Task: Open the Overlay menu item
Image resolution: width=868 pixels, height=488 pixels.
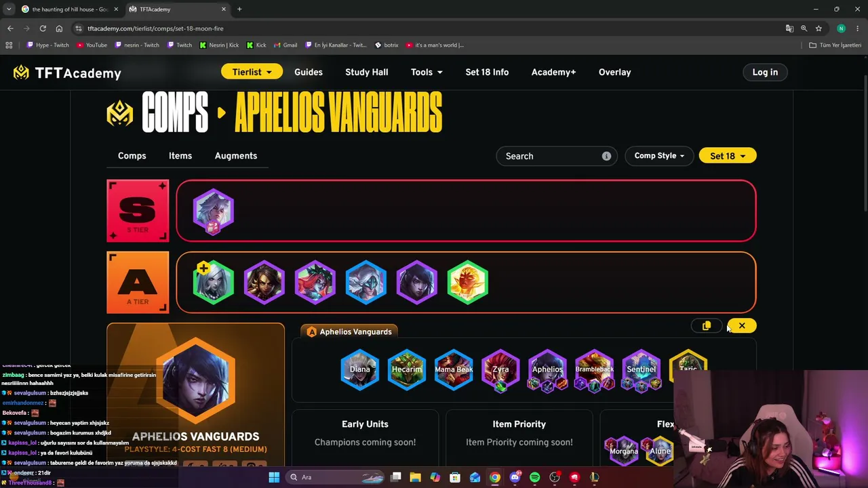Action: tap(614, 73)
